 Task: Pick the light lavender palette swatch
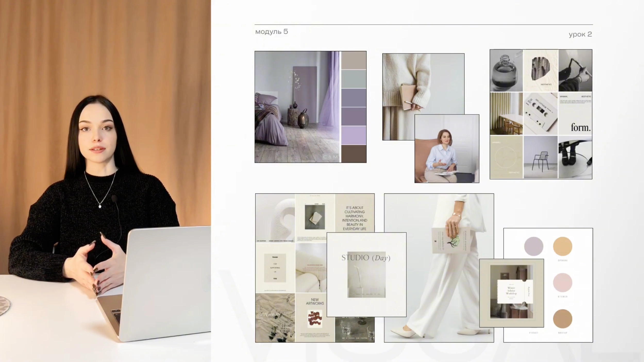tap(354, 135)
